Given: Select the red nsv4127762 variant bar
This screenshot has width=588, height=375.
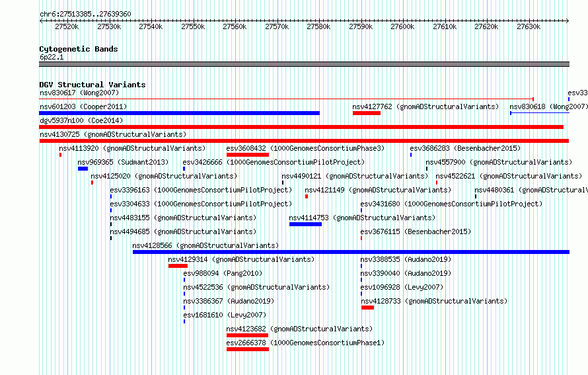Looking at the screenshot, I should click(x=367, y=113).
